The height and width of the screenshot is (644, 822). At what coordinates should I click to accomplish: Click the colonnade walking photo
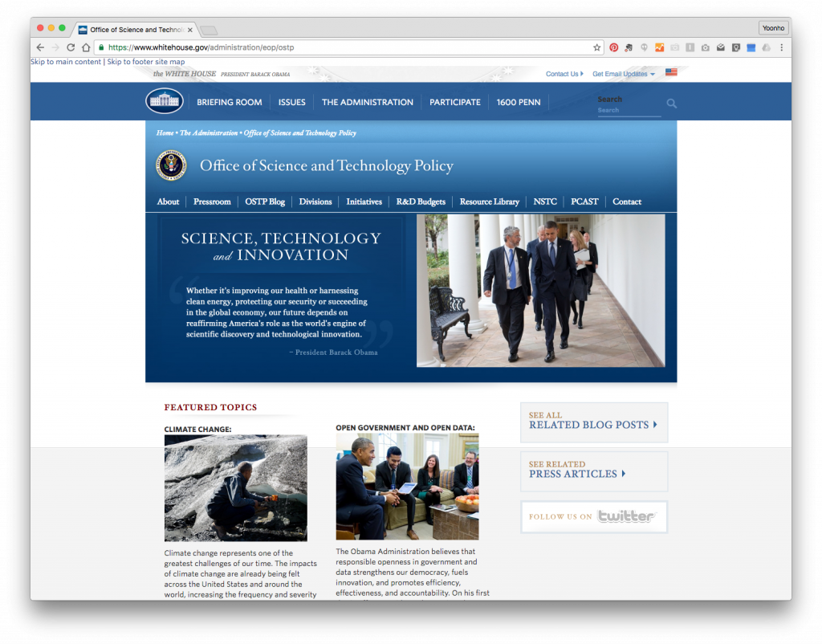coord(540,291)
